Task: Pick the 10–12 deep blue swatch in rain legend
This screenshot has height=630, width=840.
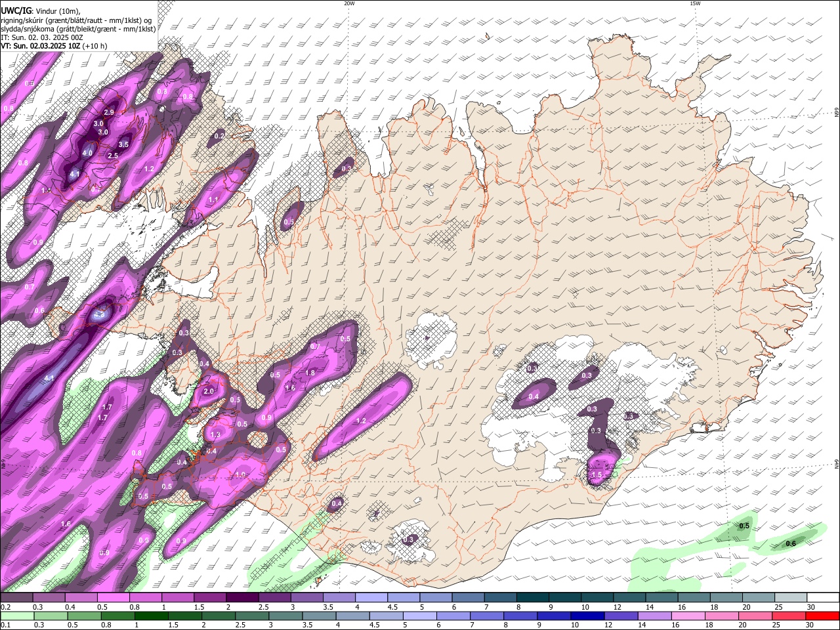Action: pyautogui.click(x=588, y=616)
